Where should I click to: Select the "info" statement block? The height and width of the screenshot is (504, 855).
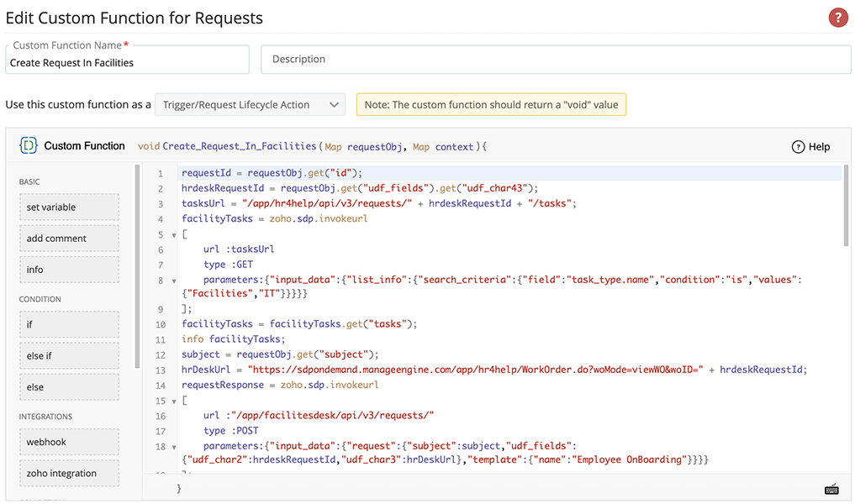[x=69, y=270]
